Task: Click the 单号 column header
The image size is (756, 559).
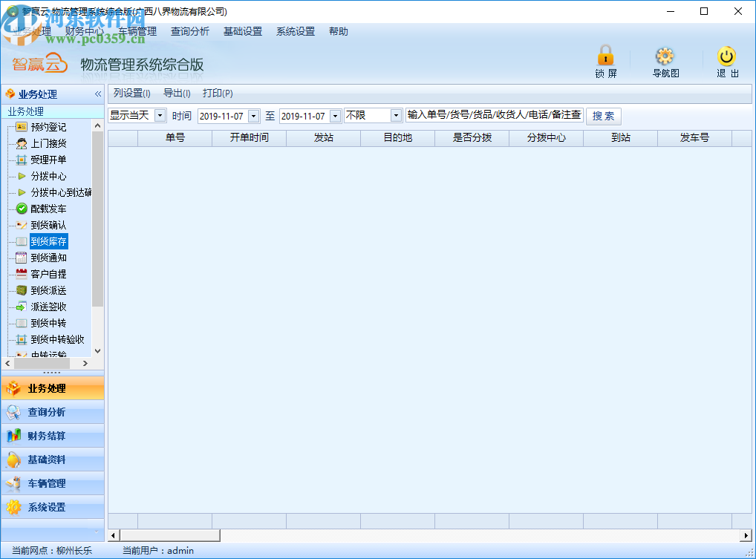Action: point(175,138)
